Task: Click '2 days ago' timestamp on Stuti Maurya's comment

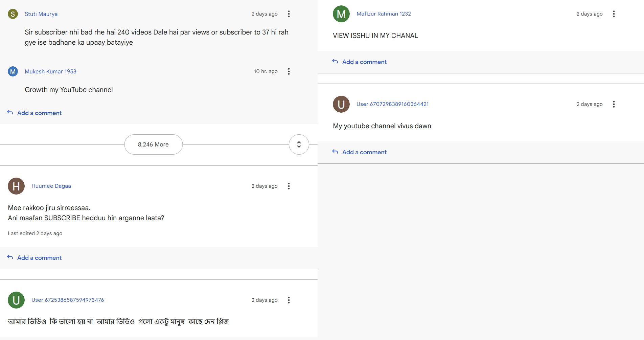Action: pyautogui.click(x=264, y=14)
